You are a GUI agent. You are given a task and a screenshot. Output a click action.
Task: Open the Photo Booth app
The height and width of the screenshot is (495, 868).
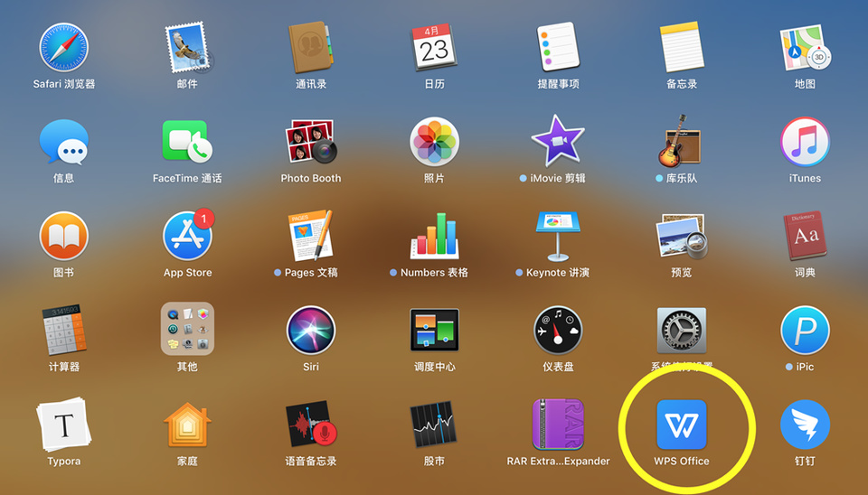pos(311,142)
